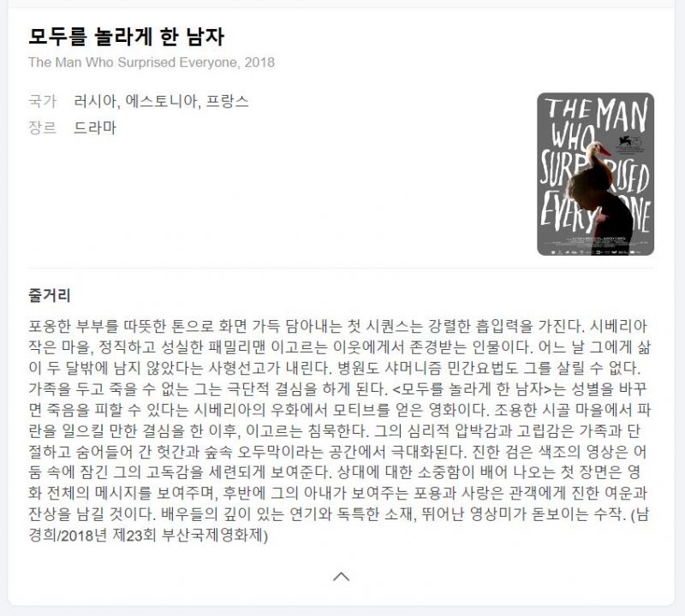Select the 드라마 genre
This screenshot has width=685, height=616.
coord(95,128)
